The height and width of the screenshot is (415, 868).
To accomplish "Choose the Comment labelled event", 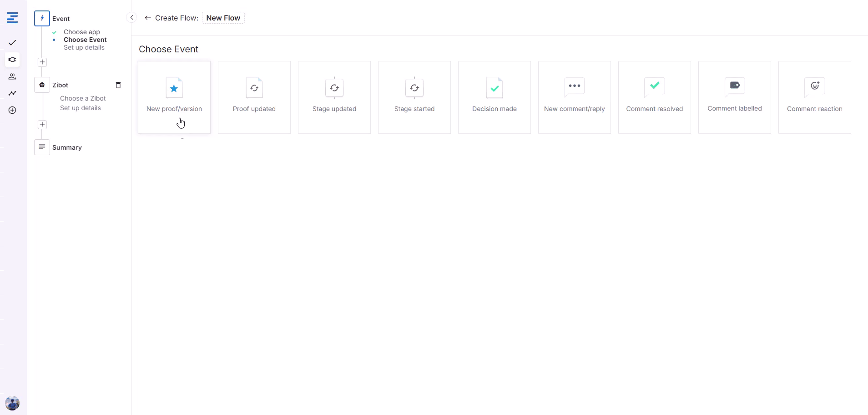I will click(735, 97).
